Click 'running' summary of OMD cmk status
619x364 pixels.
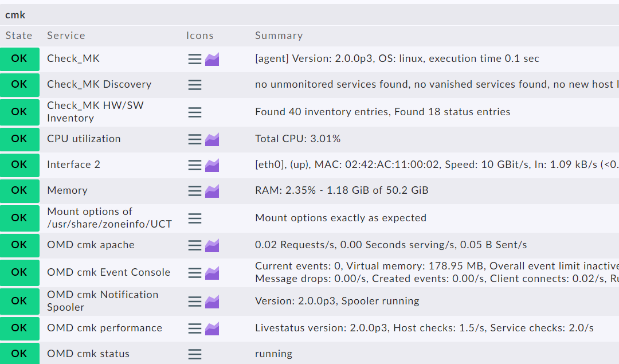(273, 354)
